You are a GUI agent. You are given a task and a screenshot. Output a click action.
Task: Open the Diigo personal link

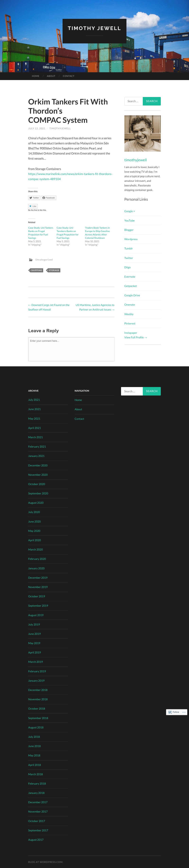(x=128, y=268)
